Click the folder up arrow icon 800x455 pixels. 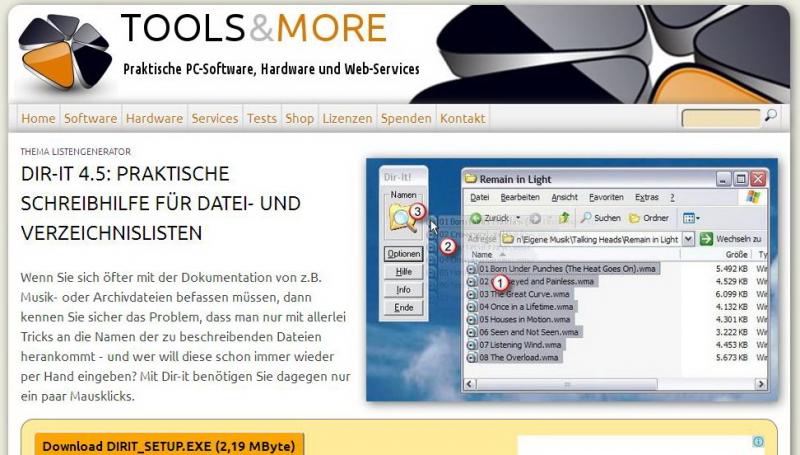563,218
